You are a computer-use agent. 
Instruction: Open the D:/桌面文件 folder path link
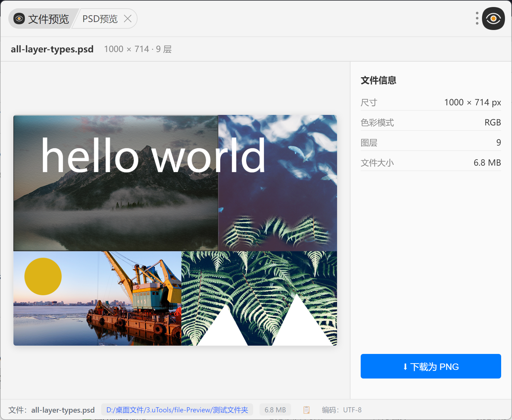(x=177, y=410)
